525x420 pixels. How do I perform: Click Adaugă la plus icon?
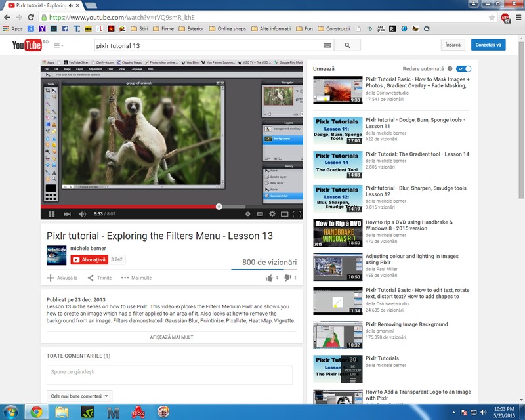51,278
